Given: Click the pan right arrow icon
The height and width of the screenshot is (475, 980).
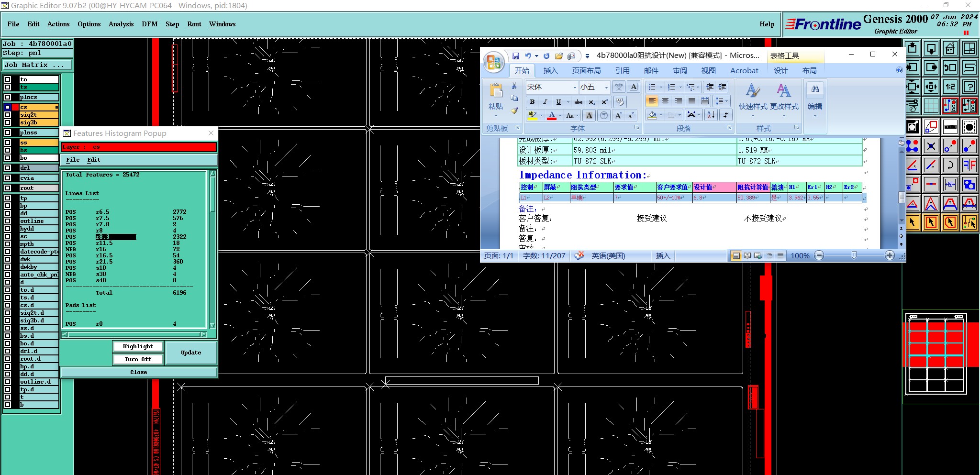Looking at the screenshot, I should pyautogui.click(x=931, y=67).
